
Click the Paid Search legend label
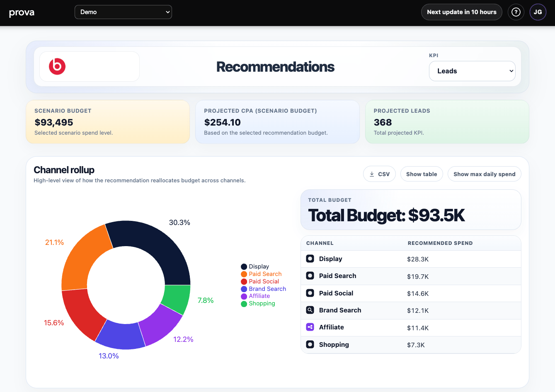point(265,274)
